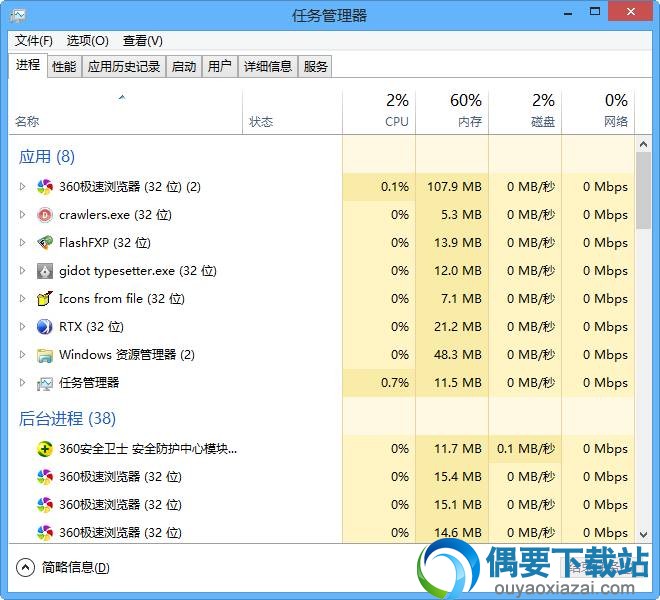Screen dimensions: 660x600
Task: Click the 任务管理器 row icon under 应用
Action: click(45, 383)
